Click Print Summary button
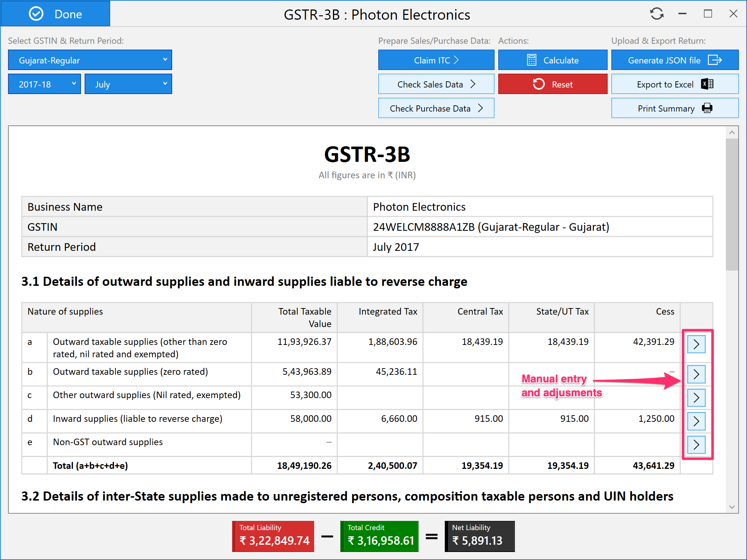Screen dimensions: 747x560 [675, 108]
